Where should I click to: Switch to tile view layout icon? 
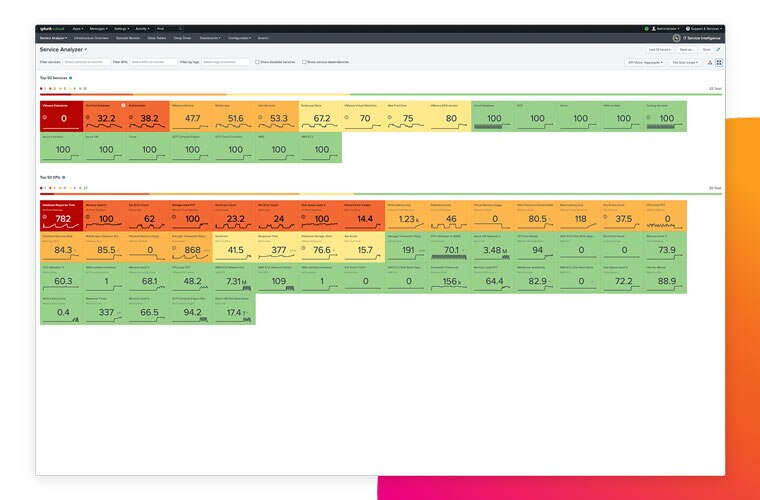point(718,62)
